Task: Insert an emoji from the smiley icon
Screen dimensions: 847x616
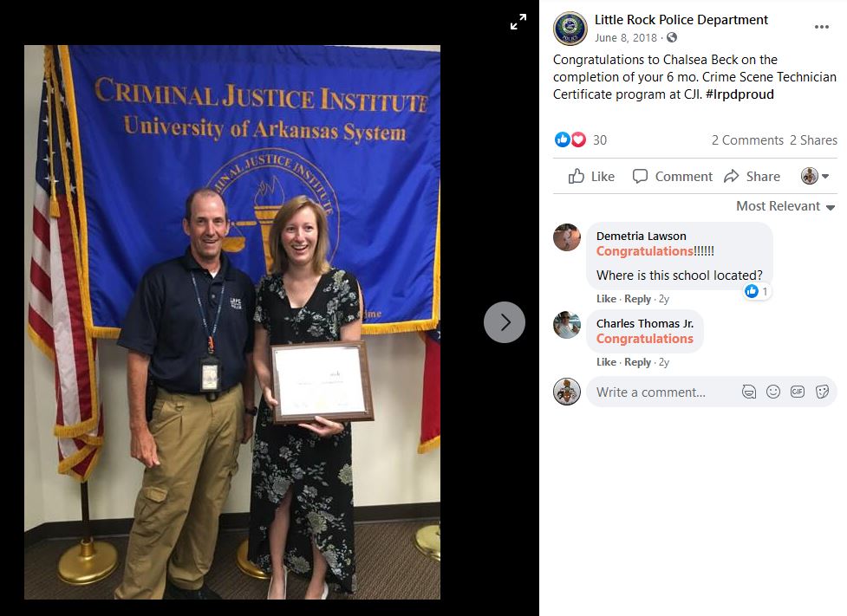Action: tap(773, 392)
